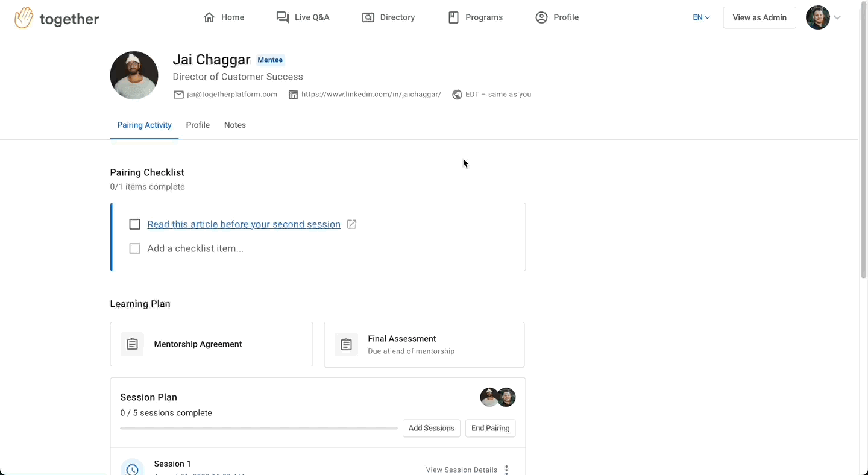Click 'EDT – same as you' text
The image size is (868, 475).
pos(498,95)
